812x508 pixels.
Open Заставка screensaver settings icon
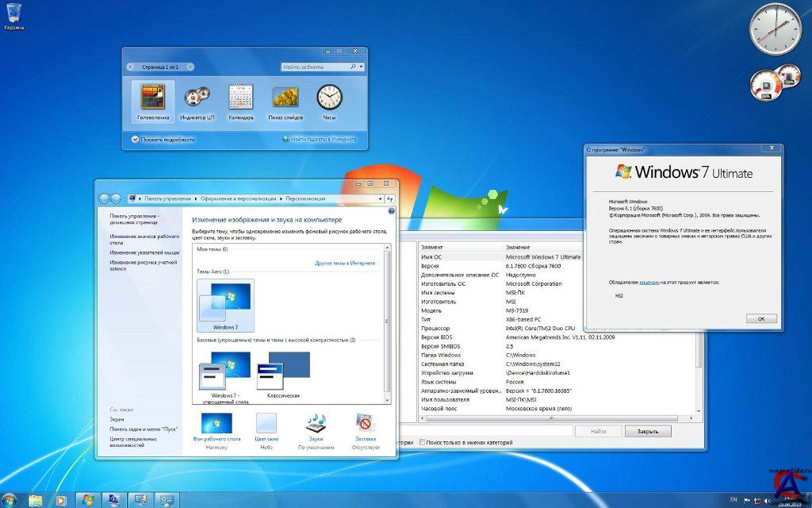tap(365, 423)
